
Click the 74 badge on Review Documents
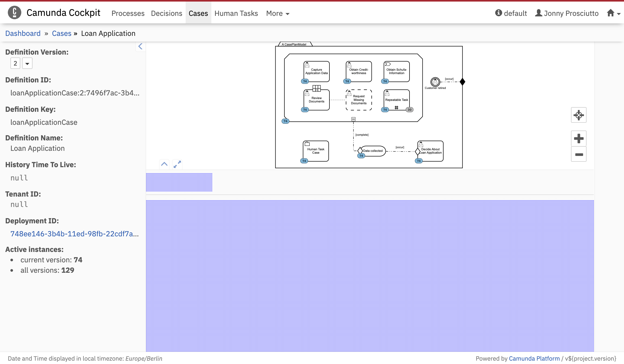[x=305, y=110]
